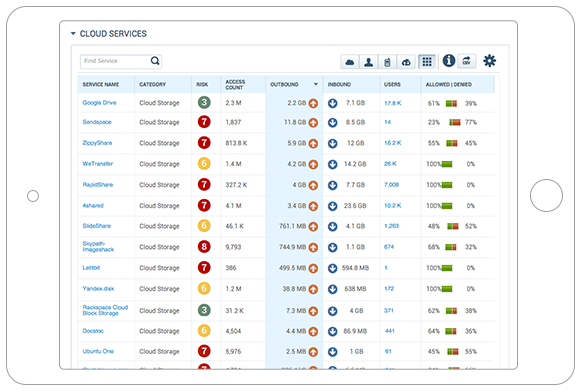Click Google Drive risk 3 badge
The height and width of the screenshot is (392, 581).
[204, 102]
